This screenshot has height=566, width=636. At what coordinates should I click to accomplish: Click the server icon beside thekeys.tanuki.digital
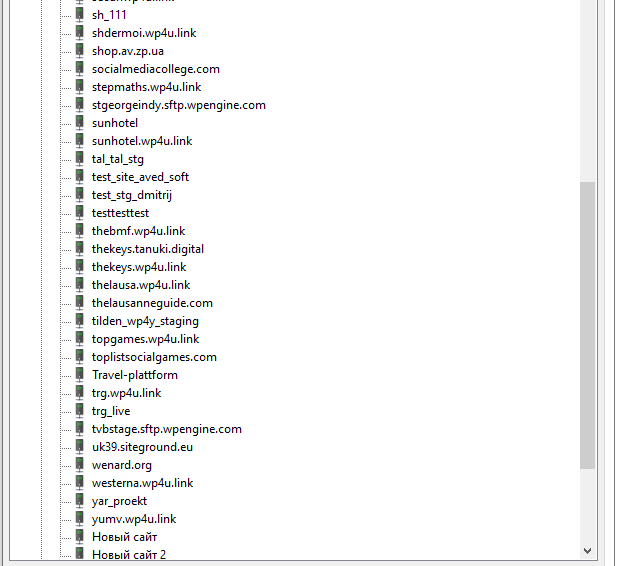[80, 248]
